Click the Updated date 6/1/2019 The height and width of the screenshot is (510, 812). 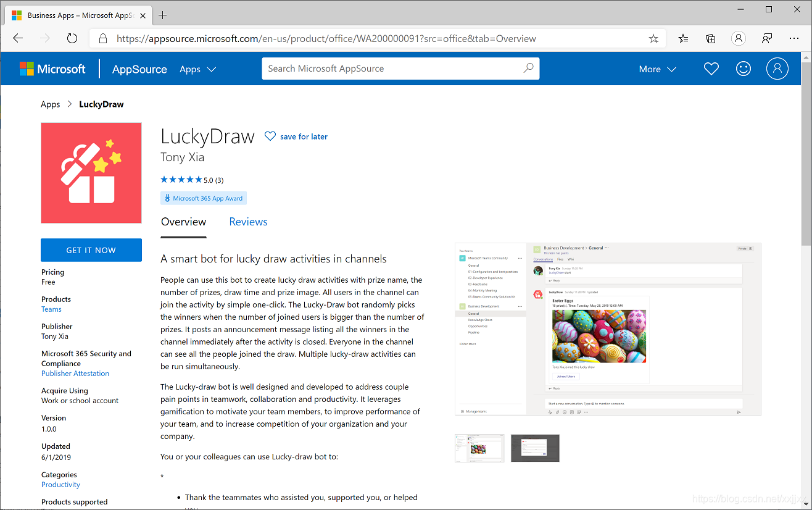(56, 457)
